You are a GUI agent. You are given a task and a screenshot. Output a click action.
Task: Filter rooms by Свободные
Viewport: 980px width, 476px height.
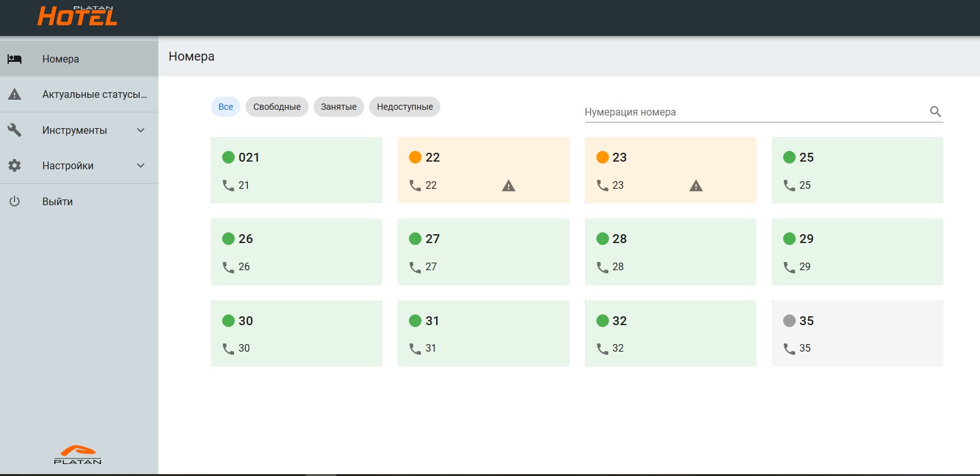pyautogui.click(x=277, y=107)
